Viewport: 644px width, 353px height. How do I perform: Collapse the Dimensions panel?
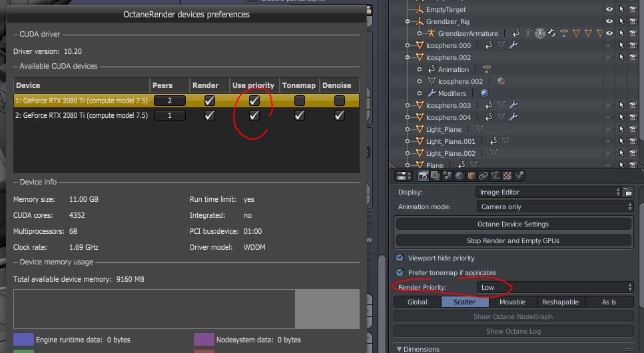(x=399, y=349)
